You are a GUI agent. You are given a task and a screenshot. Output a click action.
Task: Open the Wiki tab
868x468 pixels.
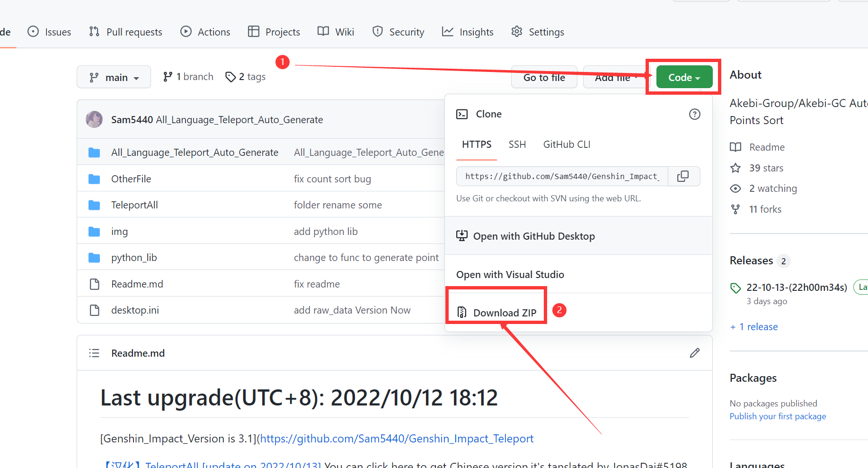coord(336,32)
